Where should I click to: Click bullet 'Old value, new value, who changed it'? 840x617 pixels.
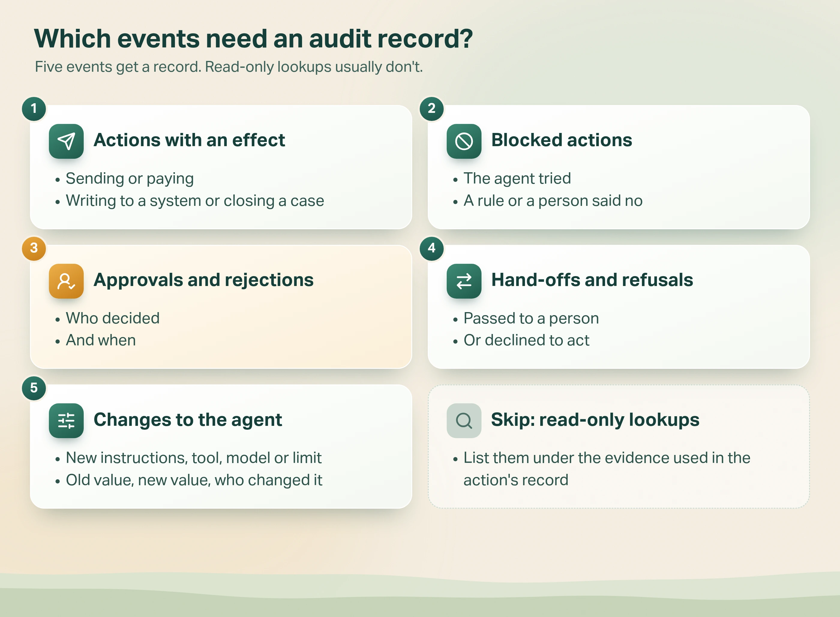pyautogui.click(x=194, y=480)
